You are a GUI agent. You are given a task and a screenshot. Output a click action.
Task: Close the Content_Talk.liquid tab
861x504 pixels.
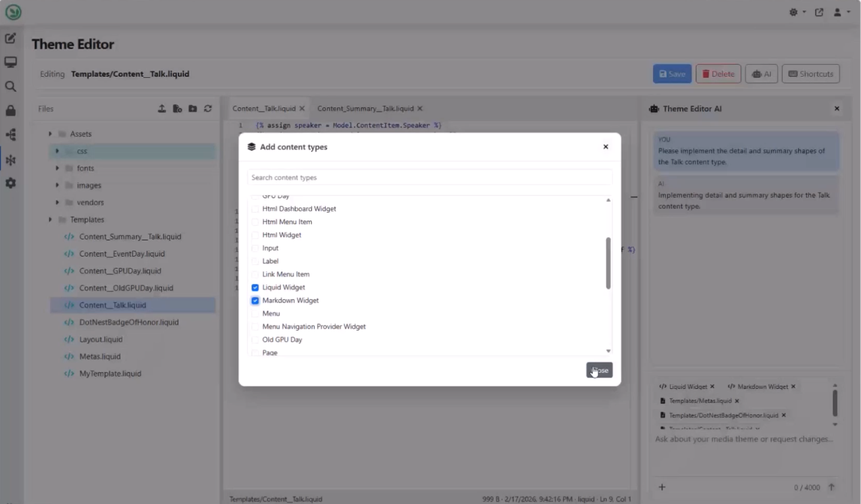point(302,108)
